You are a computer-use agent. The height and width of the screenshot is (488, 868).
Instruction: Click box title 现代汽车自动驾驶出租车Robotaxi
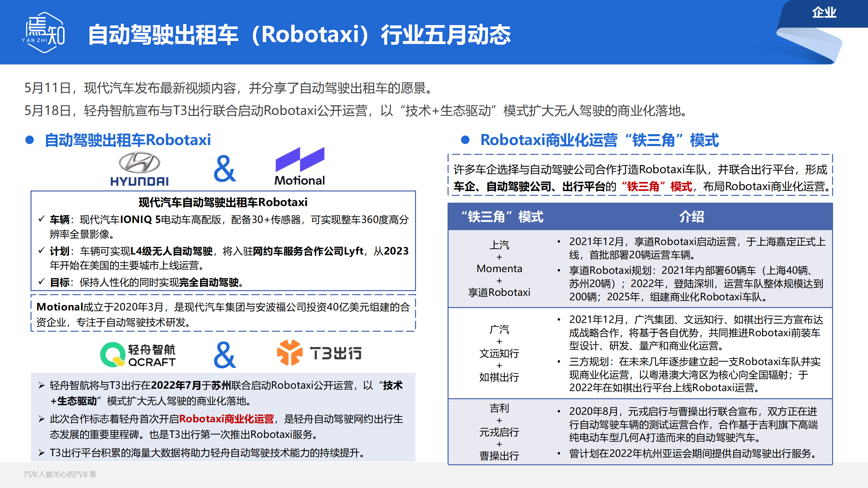[x=223, y=202]
